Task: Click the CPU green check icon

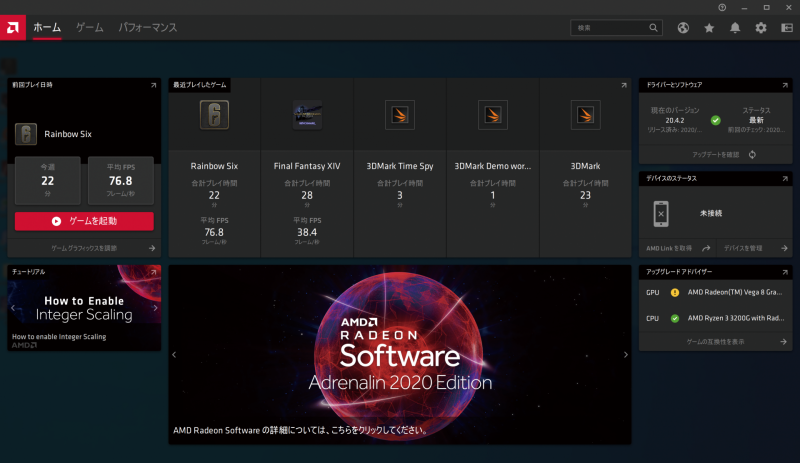Action: (675, 319)
